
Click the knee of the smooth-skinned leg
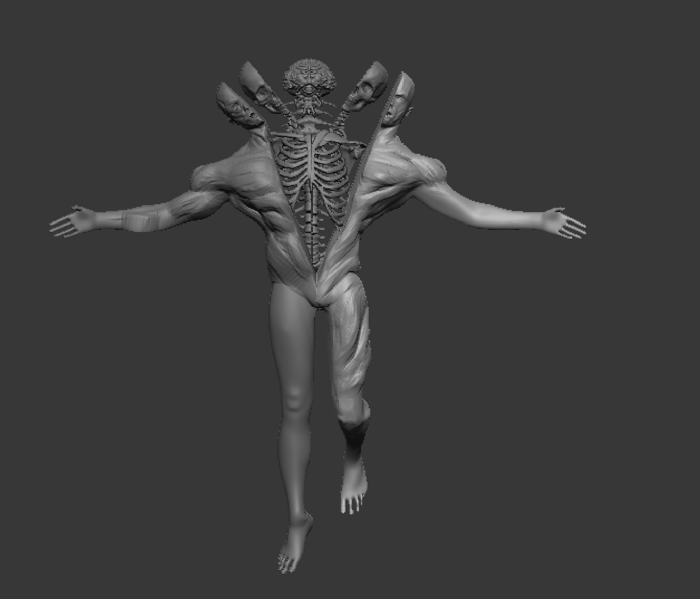[294, 402]
